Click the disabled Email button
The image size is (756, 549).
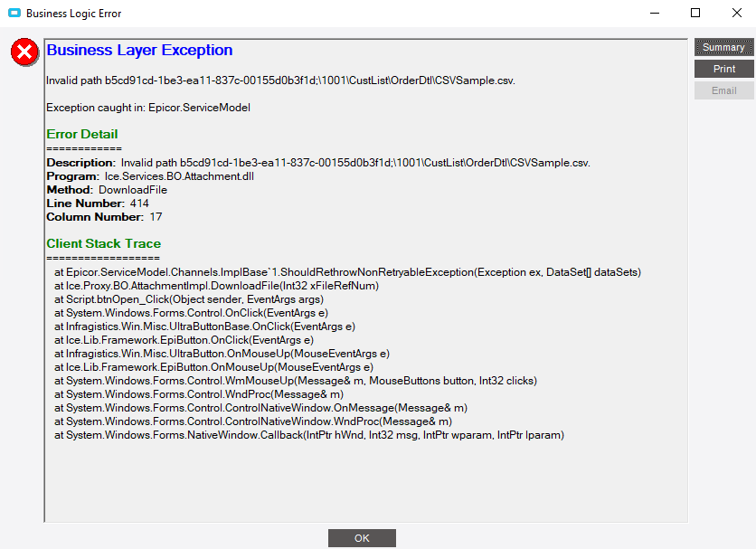(x=723, y=90)
